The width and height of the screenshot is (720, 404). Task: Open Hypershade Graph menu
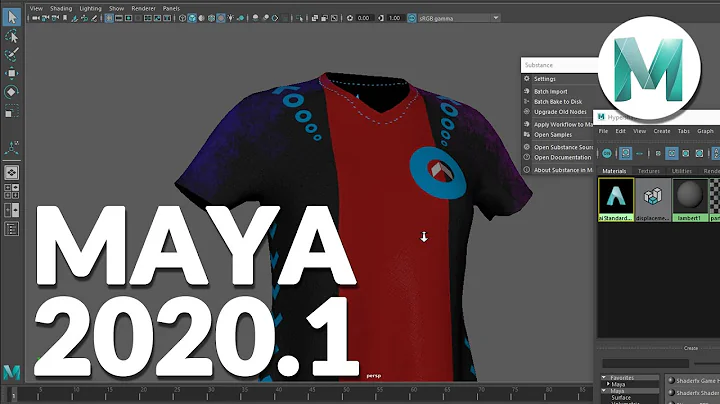pyautogui.click(x=705, y=131)
